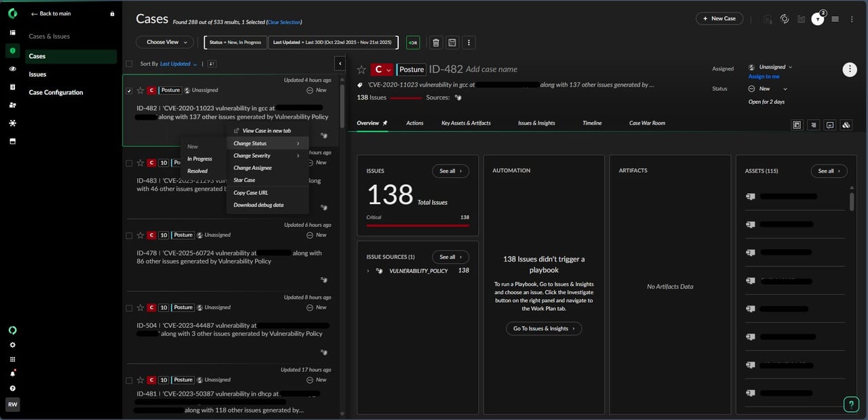Uncheck the ID-482 case checkbox
The image size is (868, 420).
[x=129, y=90]
